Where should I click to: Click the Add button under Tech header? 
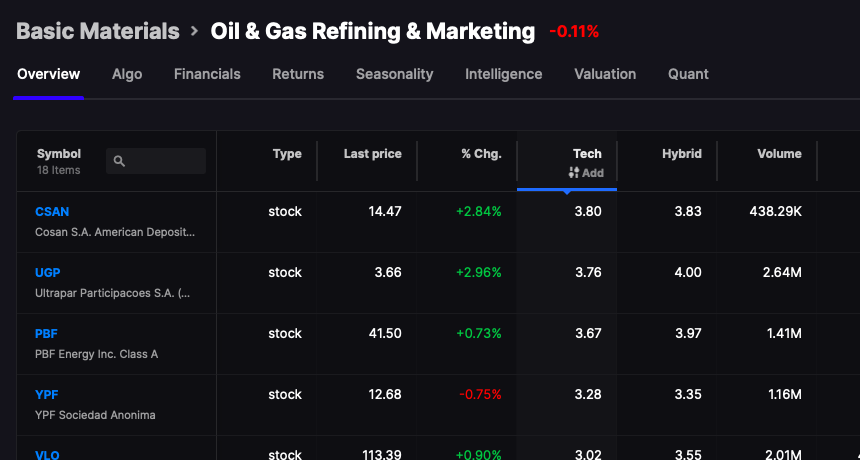tap(586, 173)
